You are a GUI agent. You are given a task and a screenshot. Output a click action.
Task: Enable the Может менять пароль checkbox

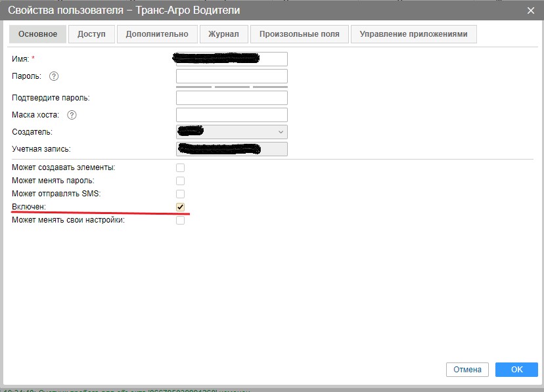click(x=181, y=181)
